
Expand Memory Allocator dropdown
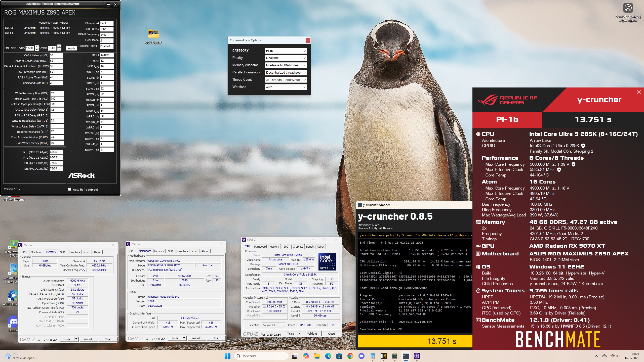tap(286, 65)
